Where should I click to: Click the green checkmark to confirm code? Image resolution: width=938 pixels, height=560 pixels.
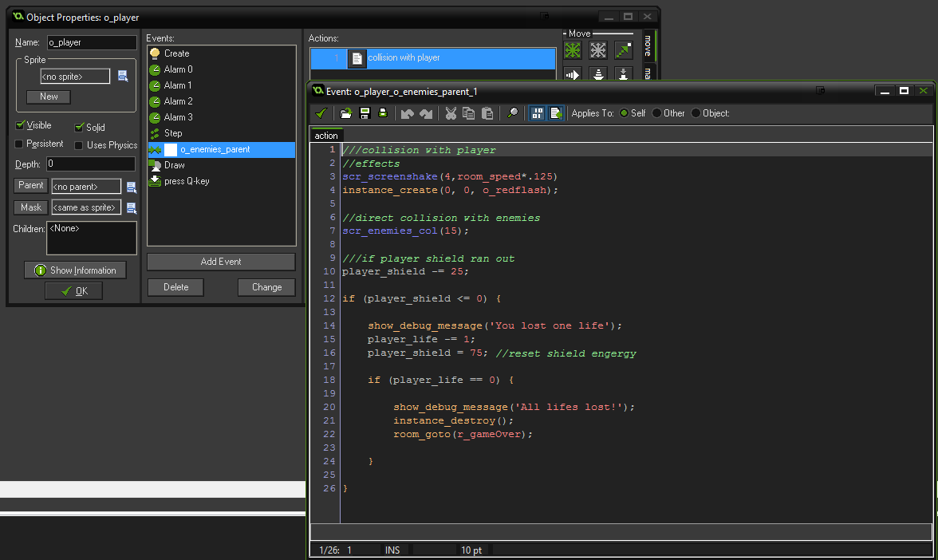pyautogui.click(x=321, y=113)
